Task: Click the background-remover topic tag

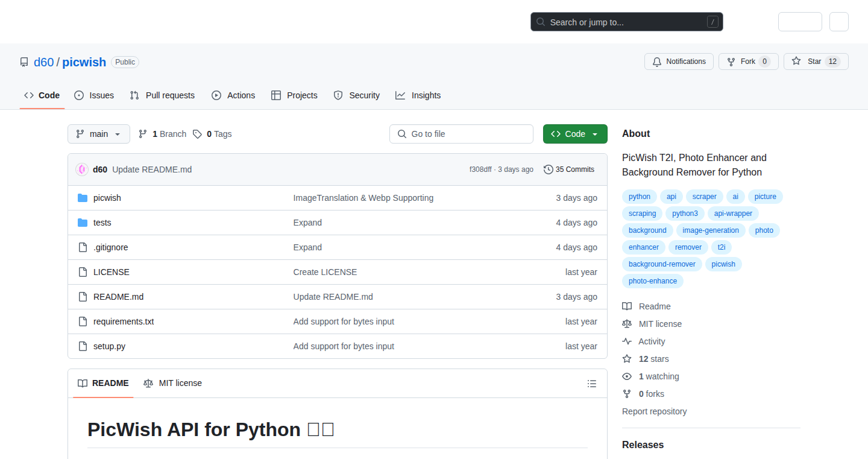Action: tap(662, 264)
